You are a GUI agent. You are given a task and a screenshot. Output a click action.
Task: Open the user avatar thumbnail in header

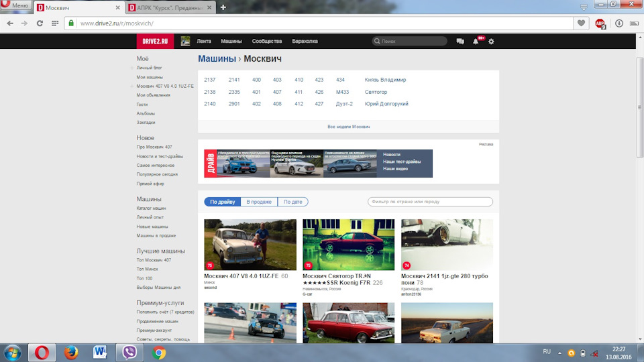185,41
